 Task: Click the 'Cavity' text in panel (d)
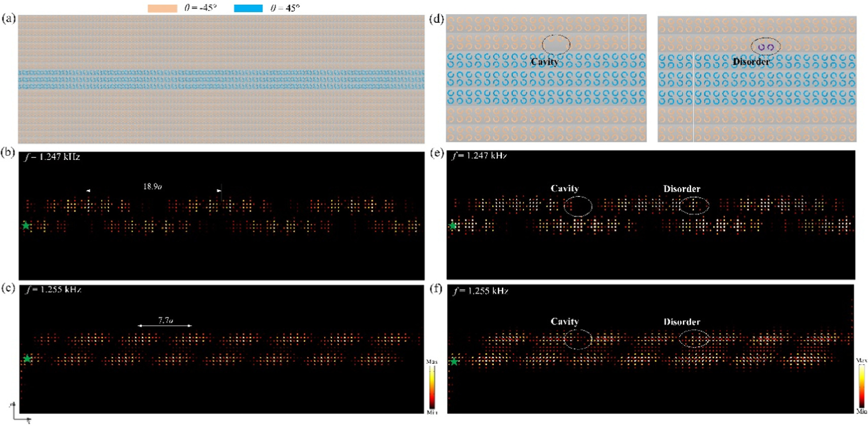click(x=544, y=62)
